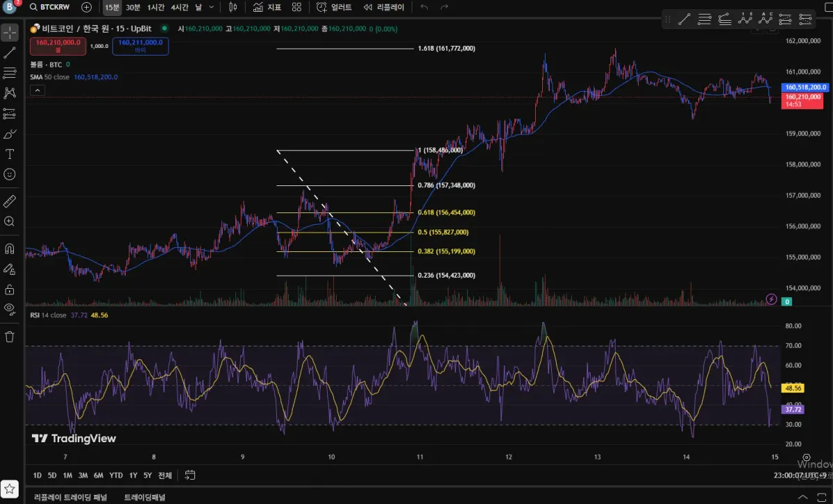Grab floating toolbar drag handle

pos(668,19)
